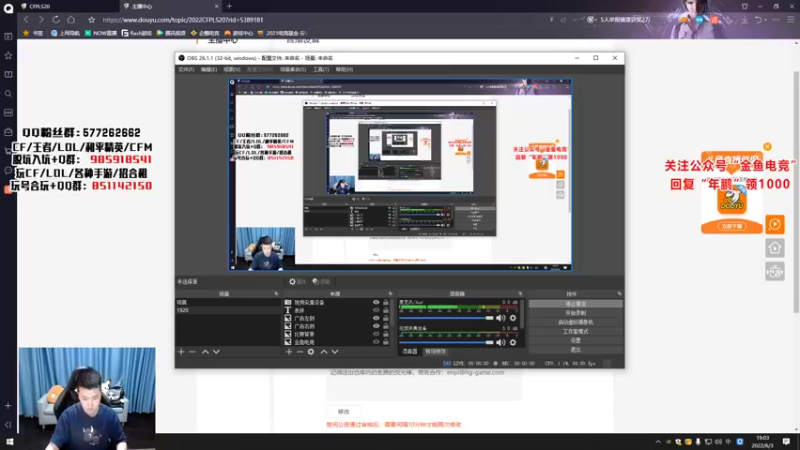This screenshot has width=800, height=450.
Task: Remove the selected scene with the minus icon
Action: (x=192, y=352)
